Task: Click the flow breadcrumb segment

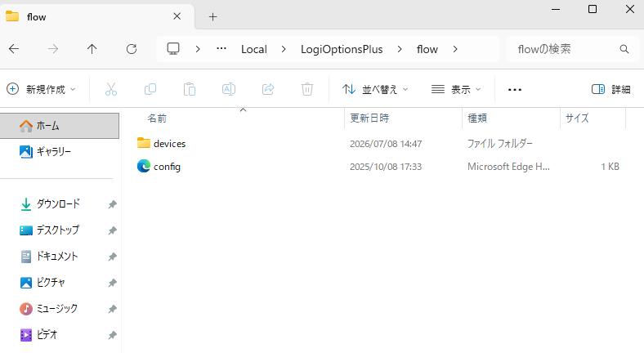Action: (x=427, y=49)
